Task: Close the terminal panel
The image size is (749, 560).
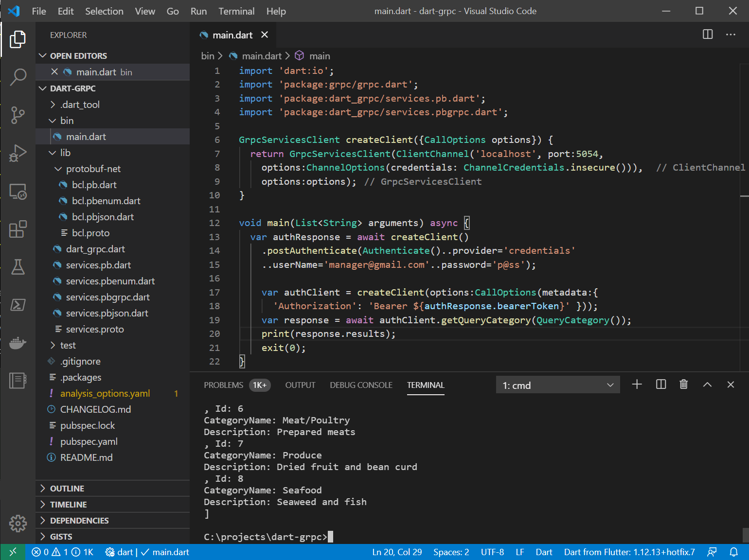Action: click(x=731, y=385)
